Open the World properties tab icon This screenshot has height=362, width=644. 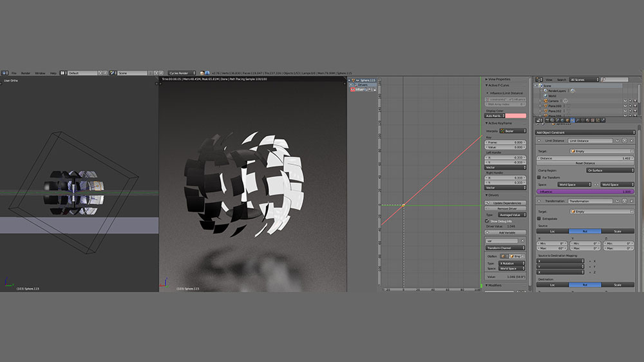coord(563,120)
